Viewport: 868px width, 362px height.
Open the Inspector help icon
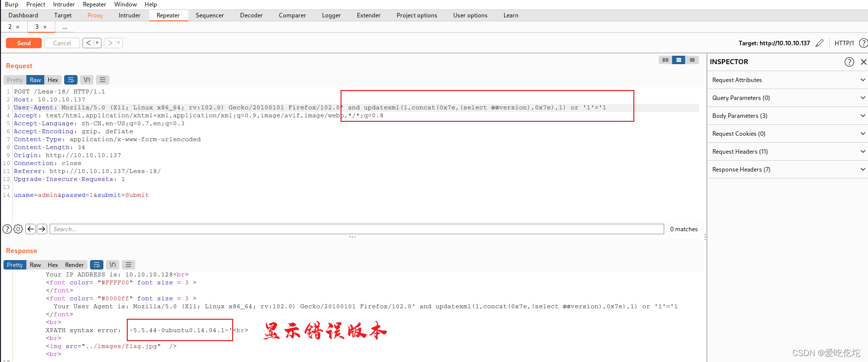849,62
